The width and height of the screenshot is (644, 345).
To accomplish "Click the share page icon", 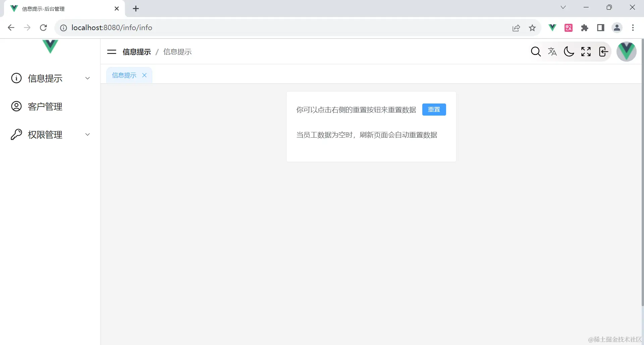I will (x=516, y=28).
